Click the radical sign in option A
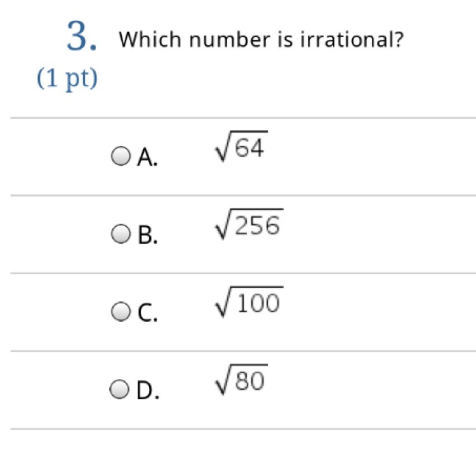 pyautogui.click(x=224, y=147)
